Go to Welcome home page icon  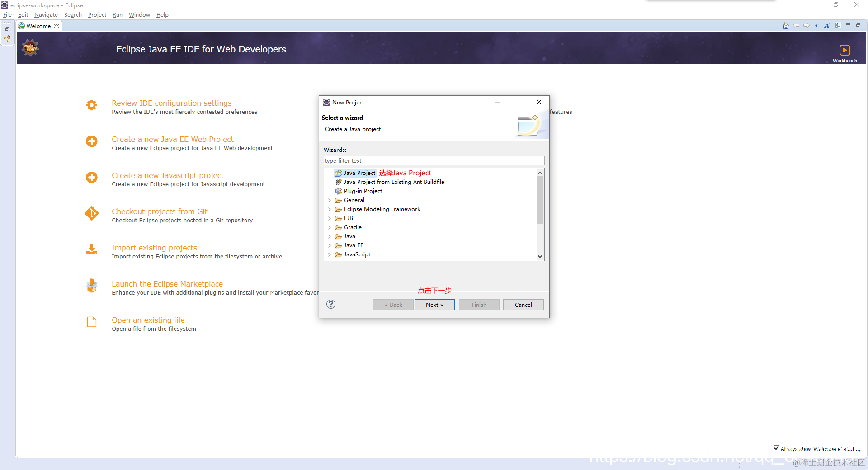(786, 26)
